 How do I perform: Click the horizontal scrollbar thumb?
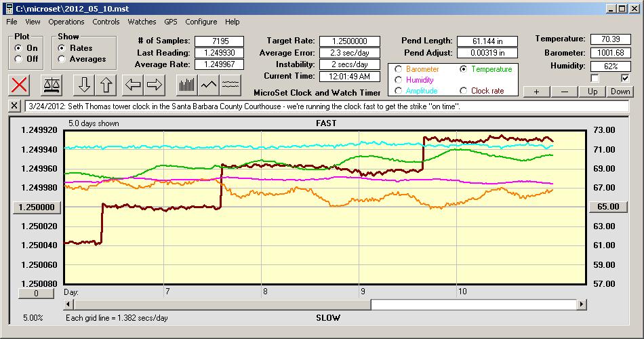click(x=222, y=304)
